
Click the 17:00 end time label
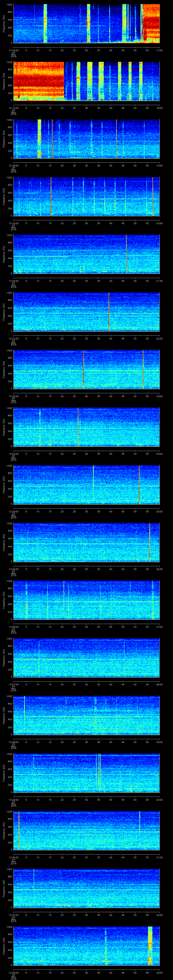coord(159,50)
